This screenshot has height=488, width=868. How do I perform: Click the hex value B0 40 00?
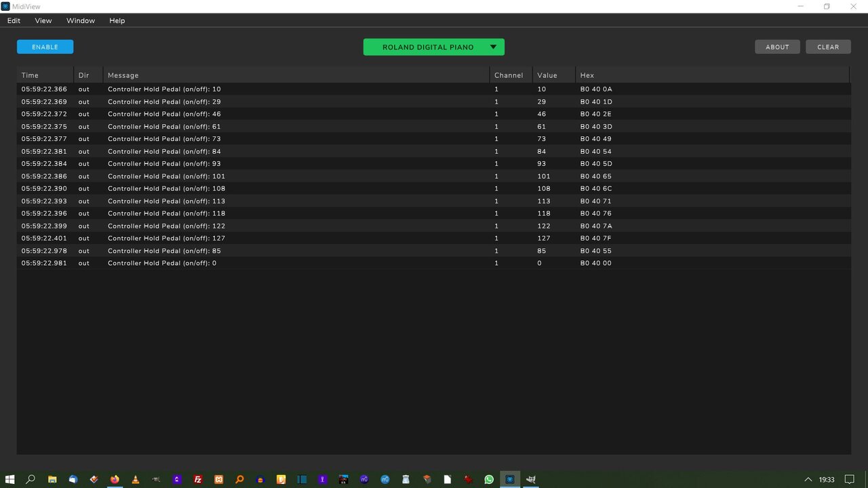click(x=596, y=263)
